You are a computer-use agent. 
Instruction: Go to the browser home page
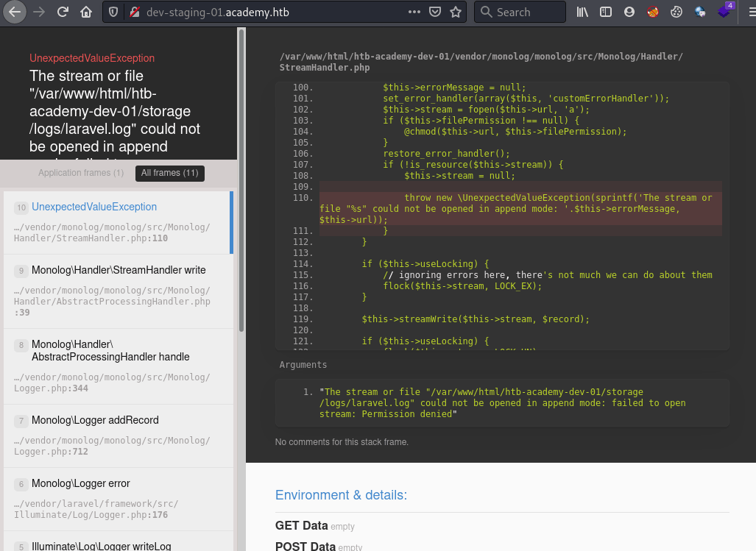point(86,12)
